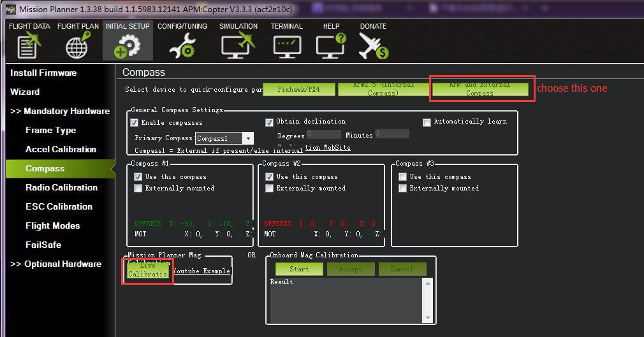Screen dimensions: 644x337
Task: Open the Terminal icon
Action: click(x=286, y=46)
